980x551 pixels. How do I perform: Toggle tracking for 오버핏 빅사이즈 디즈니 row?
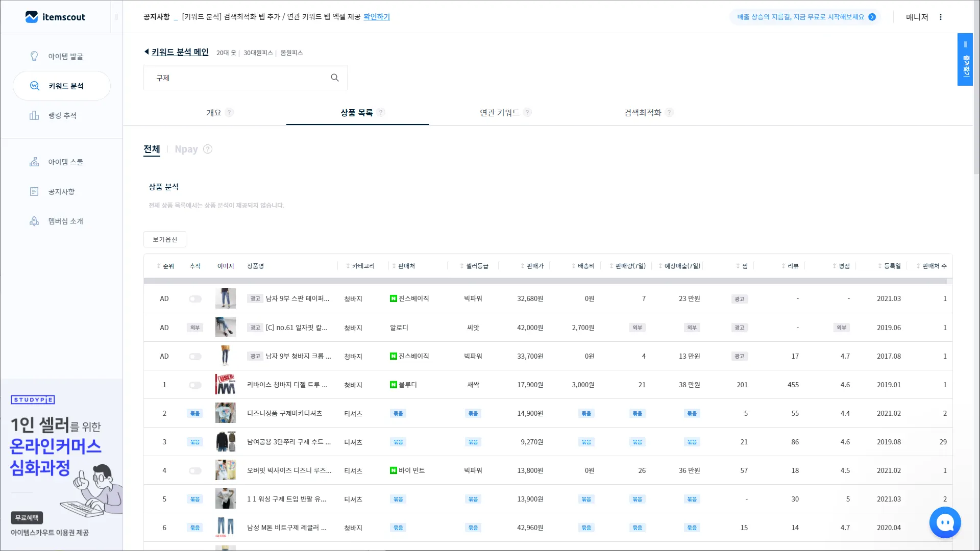(x=195, y=471)
